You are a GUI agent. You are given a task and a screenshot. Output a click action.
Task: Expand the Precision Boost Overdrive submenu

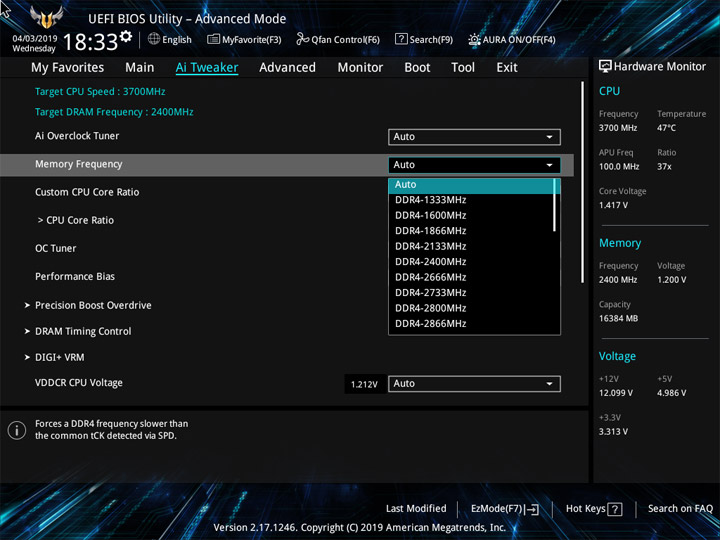92,305
